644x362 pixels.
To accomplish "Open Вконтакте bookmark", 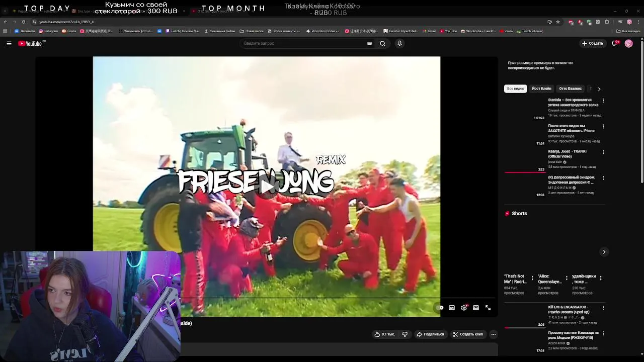I will [x=25, y=31].
